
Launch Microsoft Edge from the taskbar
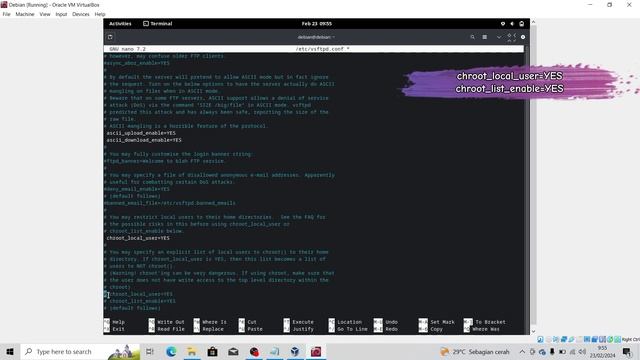pyautogui.click(x=171, y=351)
